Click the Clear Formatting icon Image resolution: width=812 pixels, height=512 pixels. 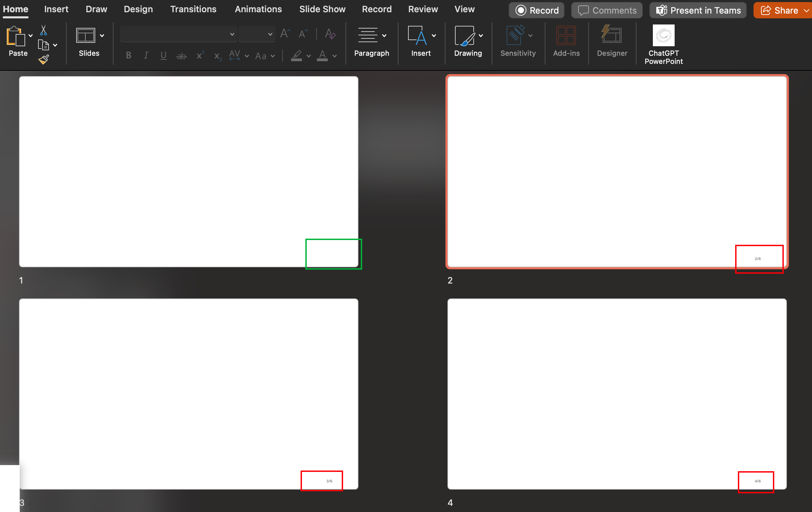[330, 34]
